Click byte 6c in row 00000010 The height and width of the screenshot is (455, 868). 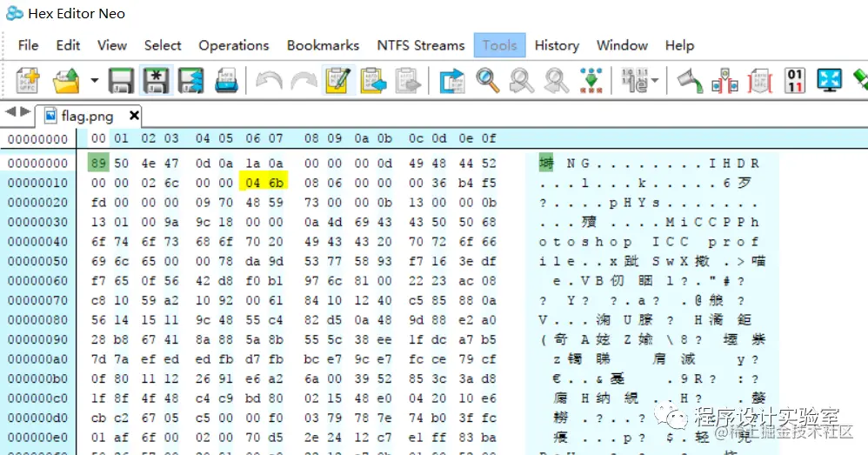[171, 184]
